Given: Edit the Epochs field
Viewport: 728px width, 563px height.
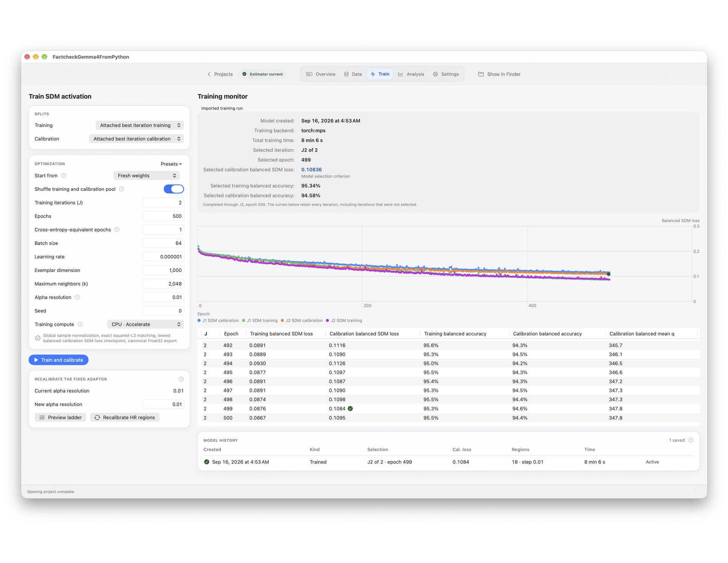Looking at the screenshot, I should coord(163,216).
